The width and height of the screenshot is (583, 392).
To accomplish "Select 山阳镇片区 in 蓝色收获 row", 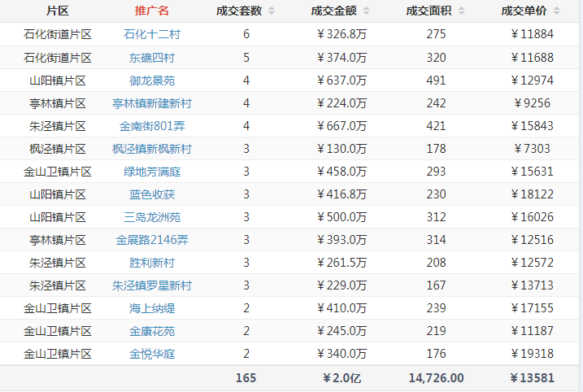I will point(57,194).
